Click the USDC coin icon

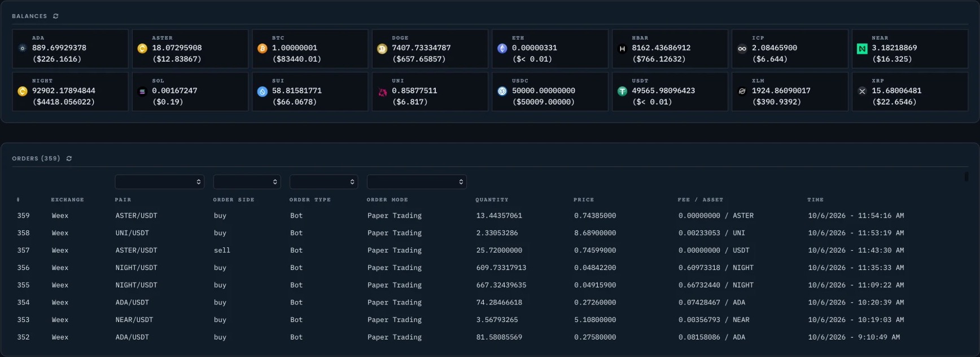[502, 91]
